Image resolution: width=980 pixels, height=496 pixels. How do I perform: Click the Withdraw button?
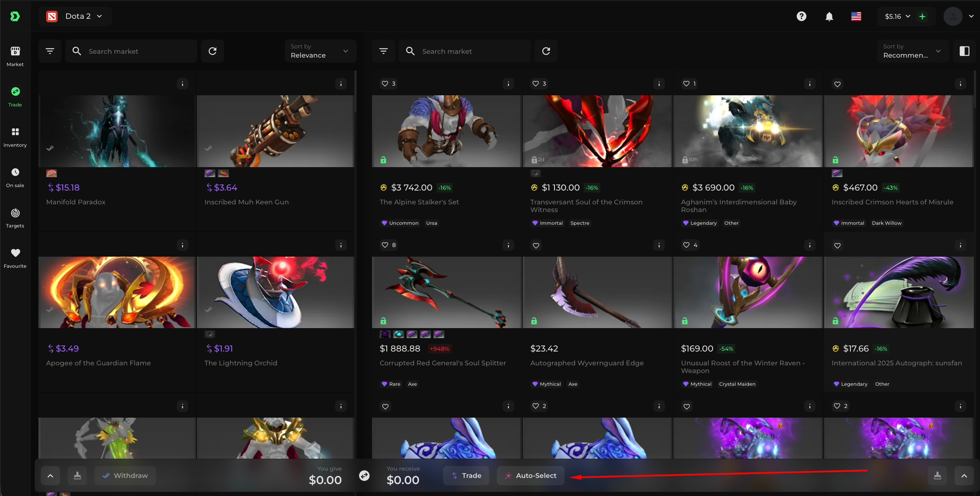125,476
